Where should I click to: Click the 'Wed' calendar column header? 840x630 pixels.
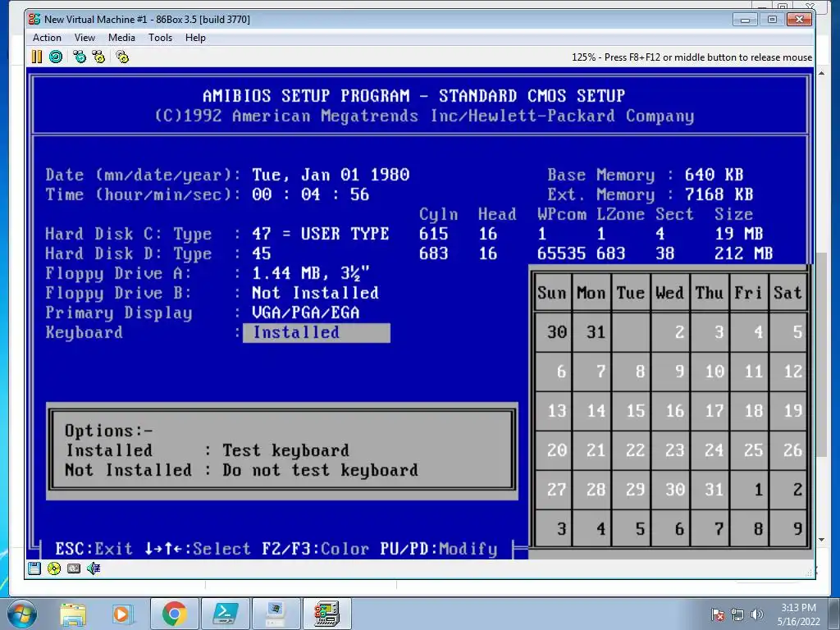click(x=669, y=293)
